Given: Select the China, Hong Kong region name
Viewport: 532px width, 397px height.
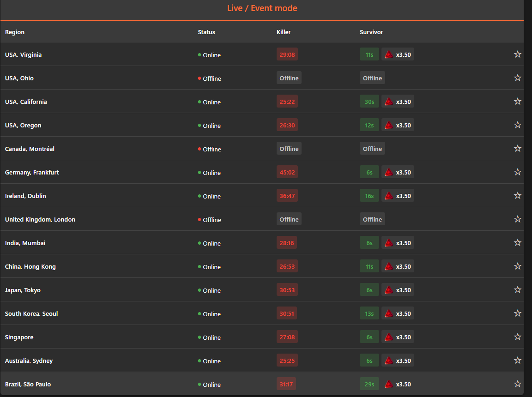Looking at the screenshot, I should (30, 266).
